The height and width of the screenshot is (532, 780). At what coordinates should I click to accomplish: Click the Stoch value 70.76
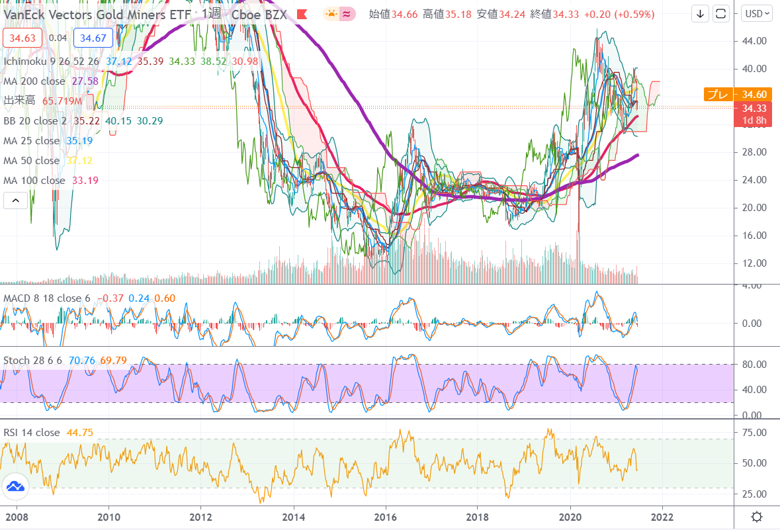coord(82,361)
